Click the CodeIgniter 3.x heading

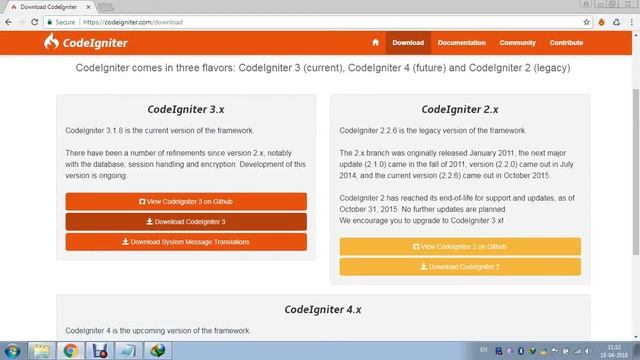(x=186, y=109)
